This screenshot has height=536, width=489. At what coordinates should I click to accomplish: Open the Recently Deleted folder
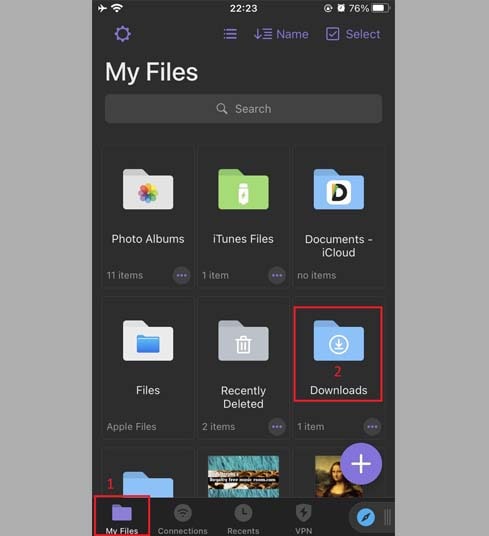tap(243, 340)
